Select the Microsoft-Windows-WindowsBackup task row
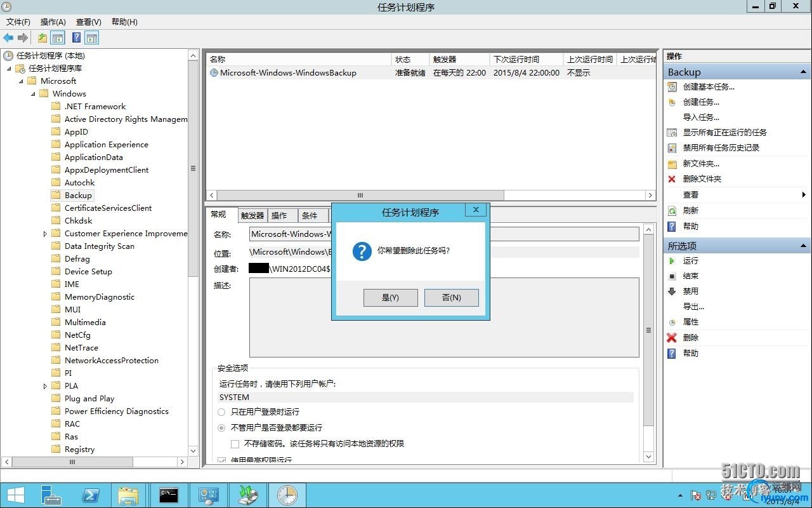The width and height of the screenshot is (812, 508). 431,73
